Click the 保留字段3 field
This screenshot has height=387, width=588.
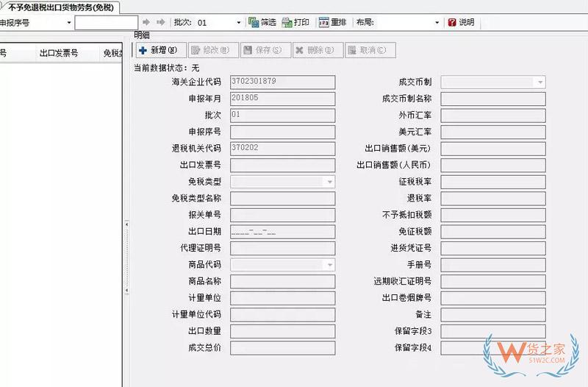pyautogui.click(x=493, y=331)
